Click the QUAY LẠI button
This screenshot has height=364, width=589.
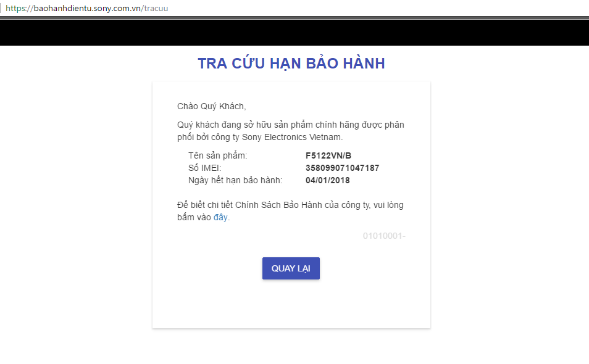pos(291,268)
